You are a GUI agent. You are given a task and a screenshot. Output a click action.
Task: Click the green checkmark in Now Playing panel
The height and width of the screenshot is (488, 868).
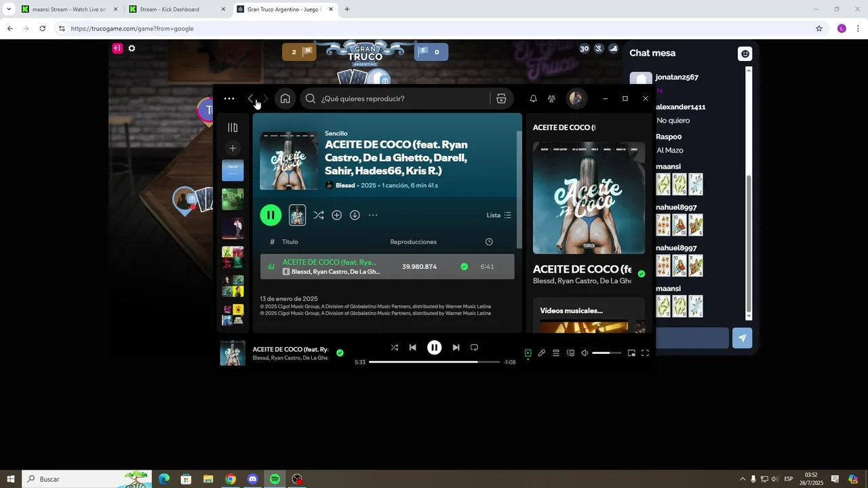point(642,274)
